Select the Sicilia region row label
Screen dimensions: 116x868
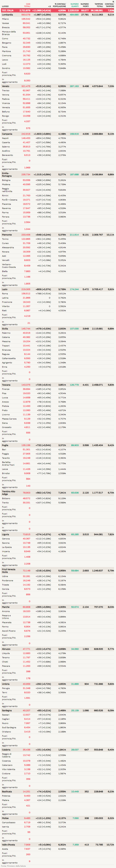(5, 329)
